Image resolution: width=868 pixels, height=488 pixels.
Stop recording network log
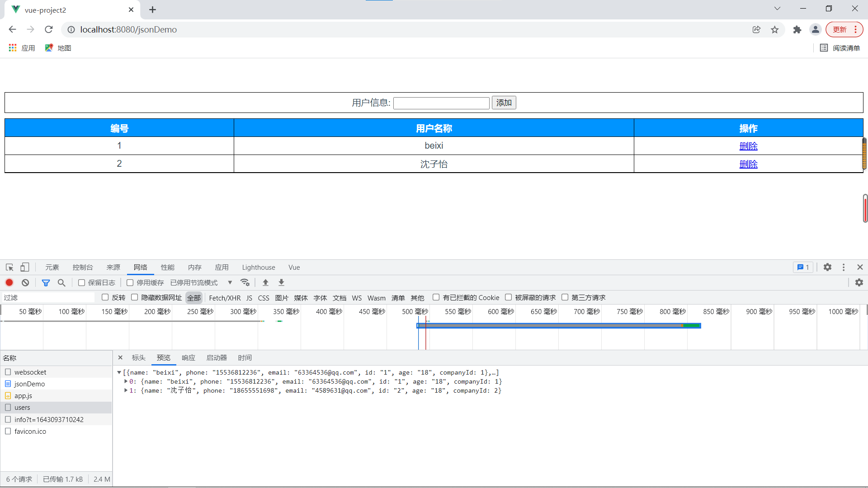[9, 282]
